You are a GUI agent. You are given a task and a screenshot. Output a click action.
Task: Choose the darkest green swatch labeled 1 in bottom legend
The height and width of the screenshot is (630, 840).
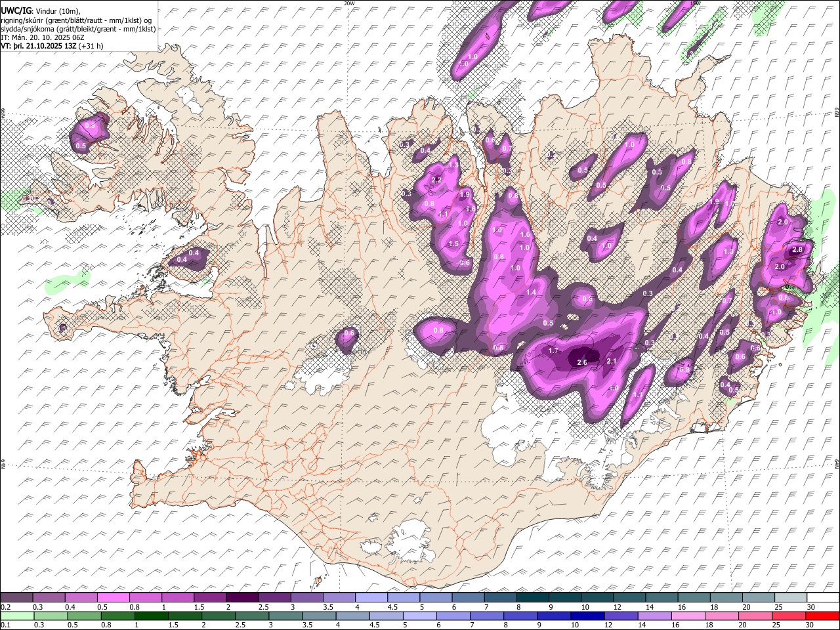[x=152, y=616]
